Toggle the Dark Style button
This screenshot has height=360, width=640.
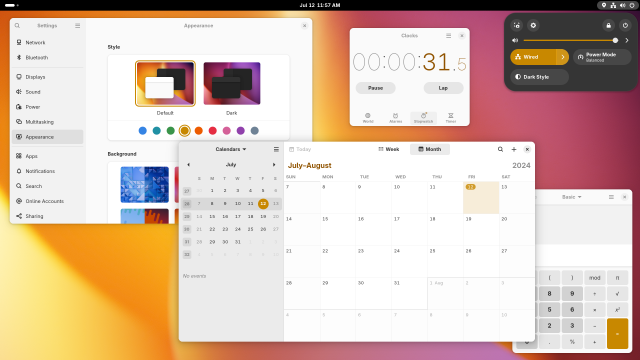click(540, 77)
